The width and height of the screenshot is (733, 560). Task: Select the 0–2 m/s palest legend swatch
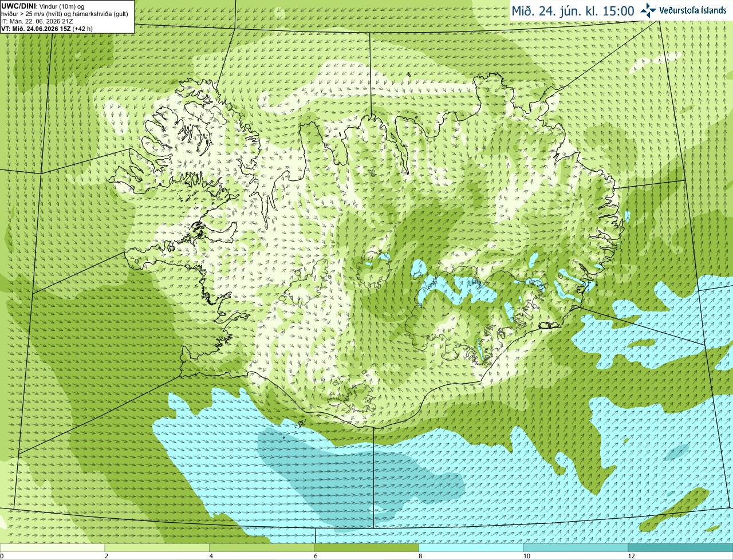click(52, 547)
